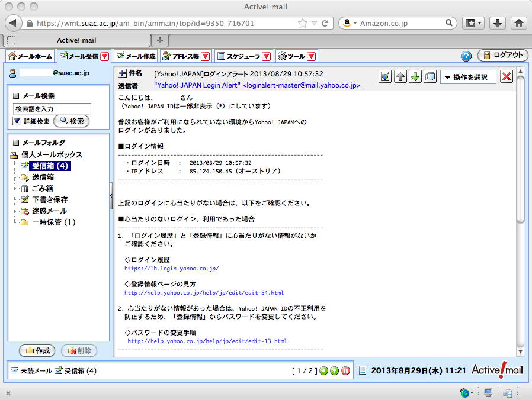Collapse the sidebar with the splitter handle

click(x=111, y=196)
